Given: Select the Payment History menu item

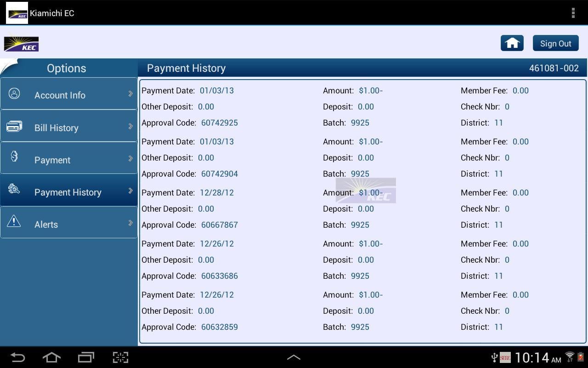Looking at the screenshot, I should (69, 190).
